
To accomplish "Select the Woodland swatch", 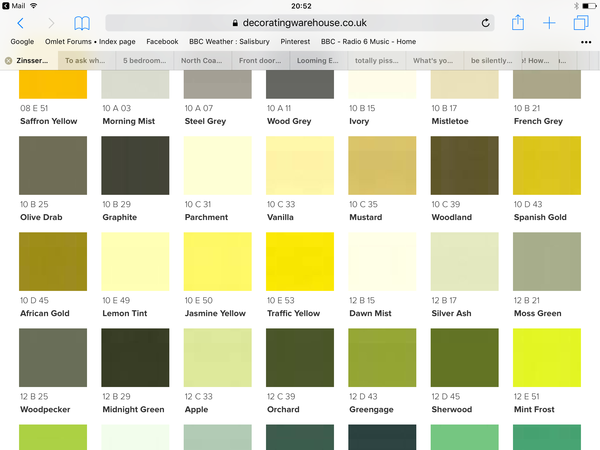I will 465,165.
